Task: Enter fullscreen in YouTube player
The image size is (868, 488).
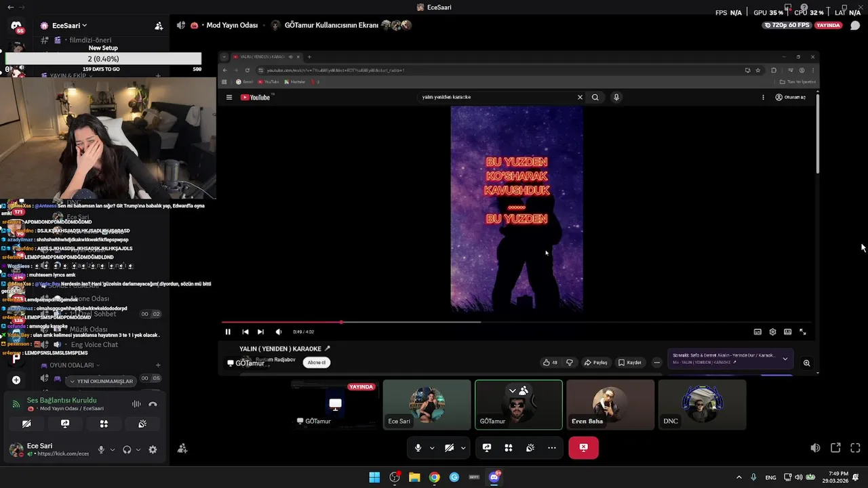Action: [803, 331]
